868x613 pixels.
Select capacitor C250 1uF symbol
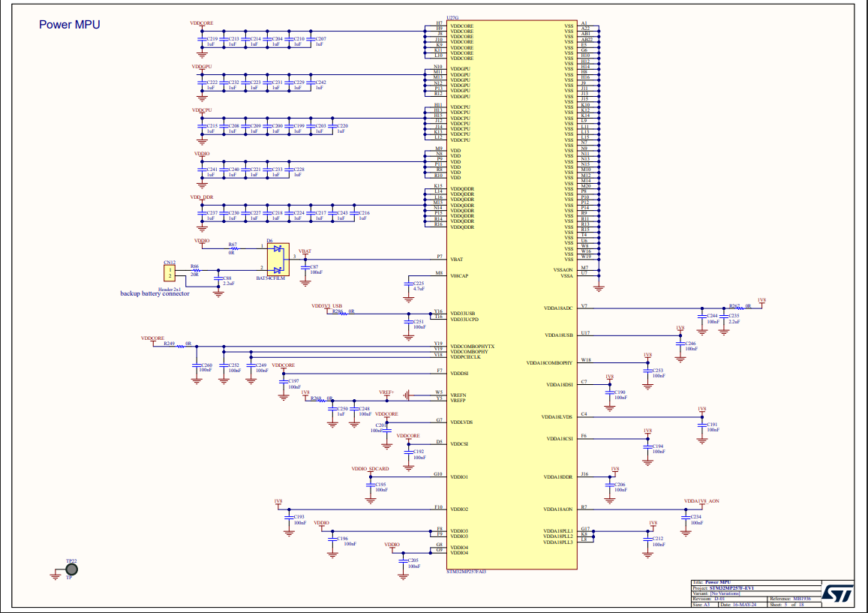[332, 409]
